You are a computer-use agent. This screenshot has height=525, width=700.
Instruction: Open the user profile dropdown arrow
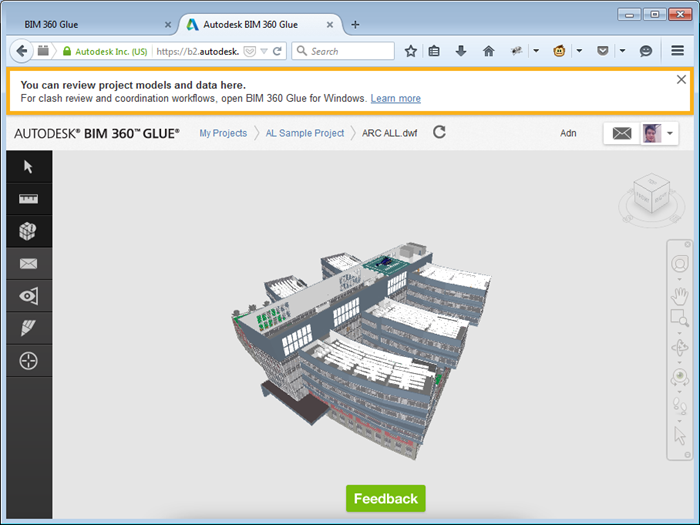(x=670, y=133)
